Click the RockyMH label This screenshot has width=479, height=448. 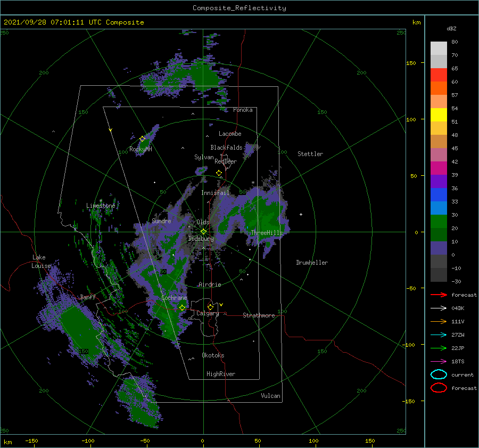click(141, 149)
